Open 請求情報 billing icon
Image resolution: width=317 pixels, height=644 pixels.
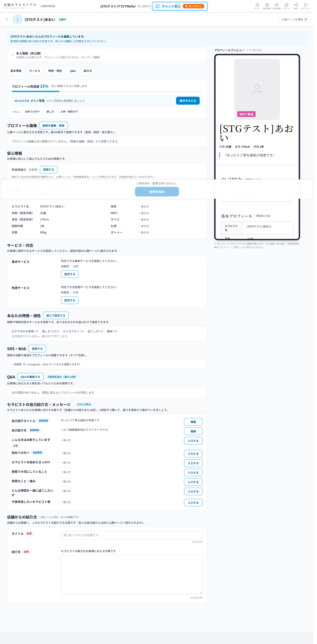click(277, 6)
